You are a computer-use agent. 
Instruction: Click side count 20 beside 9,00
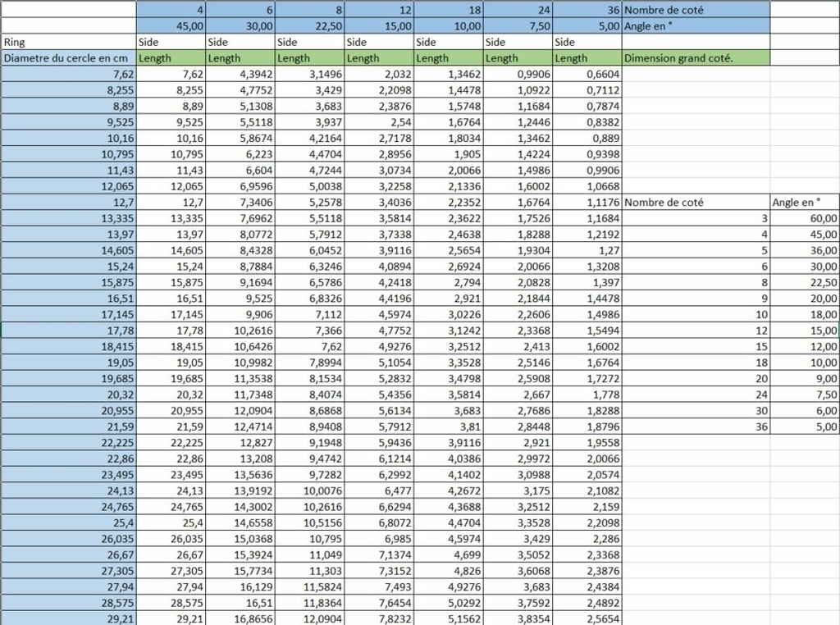coord(696,379)
